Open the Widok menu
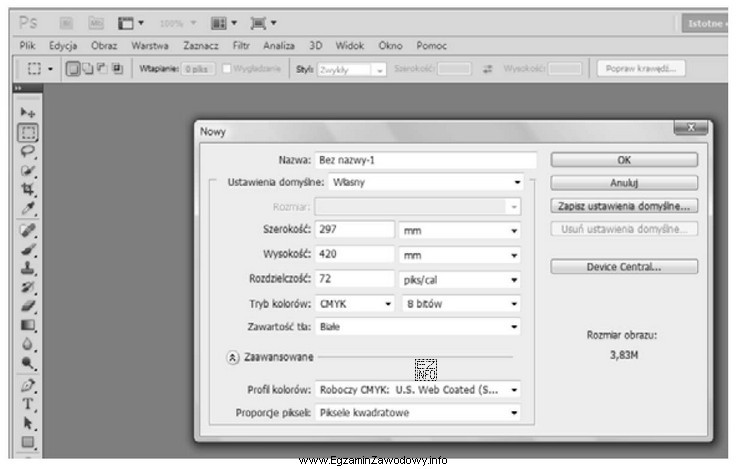This screenshot has height=469, width=747. [x=350, y=46]
